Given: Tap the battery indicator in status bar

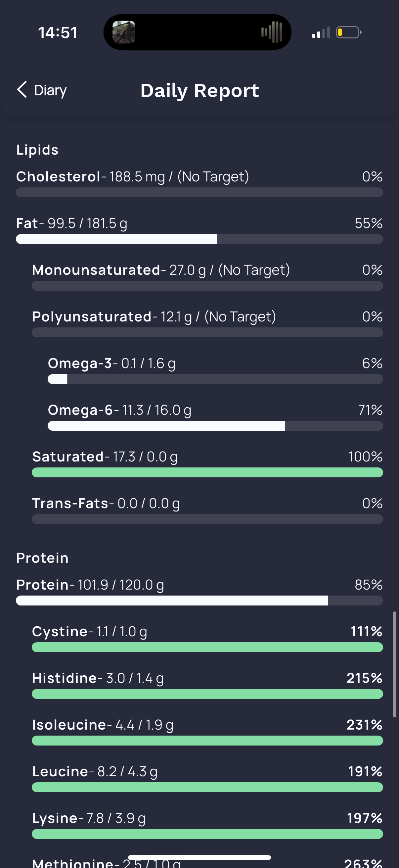Looking at the screenshot, I should click(348, 32).
